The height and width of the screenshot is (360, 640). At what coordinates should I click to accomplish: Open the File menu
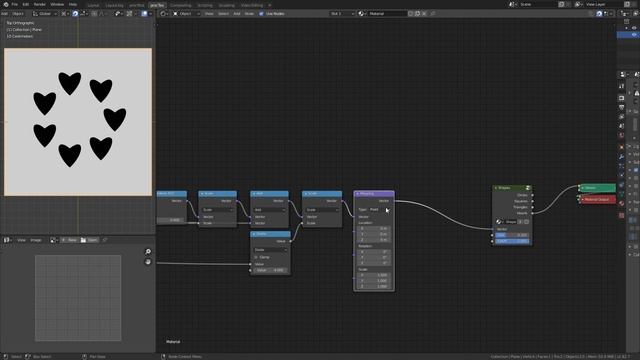point(15,4)
